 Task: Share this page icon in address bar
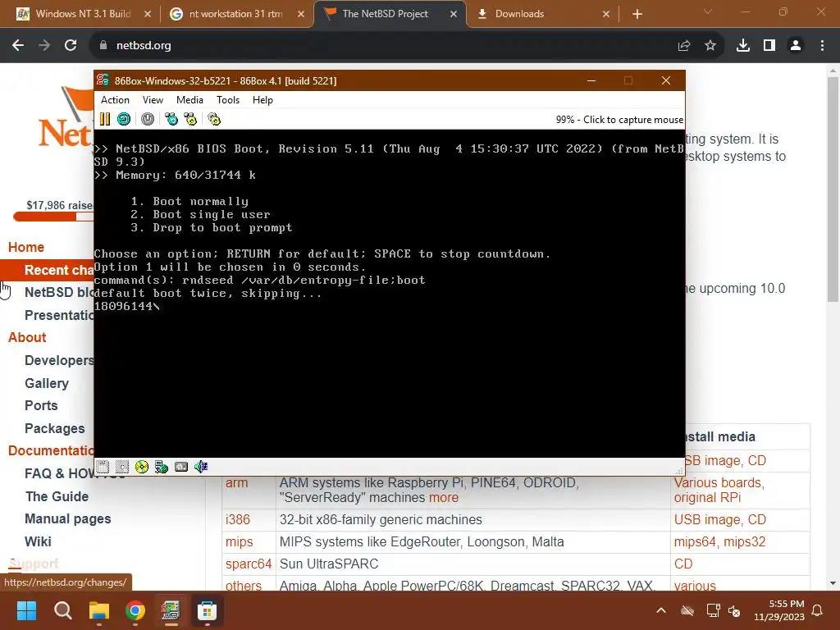pos(683,46)
